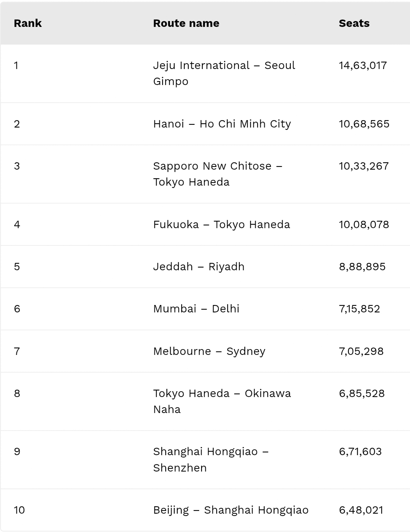
Task: Click the Seats column header
Action: [x=354, y=23]
